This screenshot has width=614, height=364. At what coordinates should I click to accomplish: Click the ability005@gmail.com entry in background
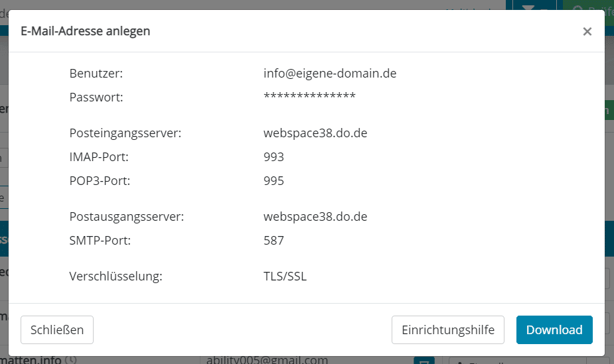267,360
